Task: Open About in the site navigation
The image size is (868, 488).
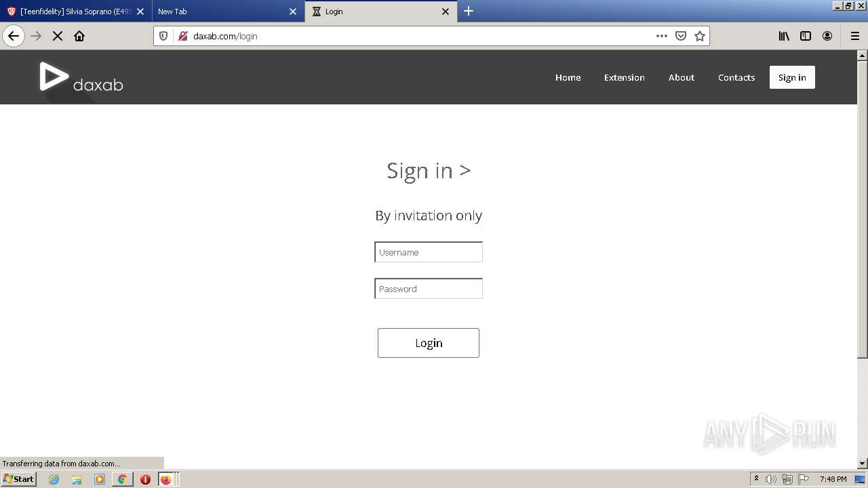Action: coord(682,77)
